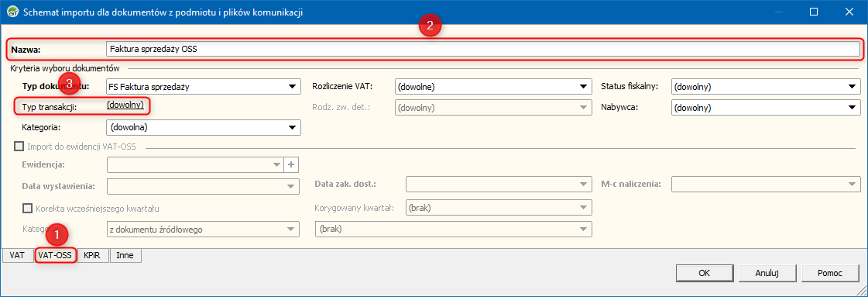
Task: Open the Rodz. zw. det. dropdown
Action: 492,108
